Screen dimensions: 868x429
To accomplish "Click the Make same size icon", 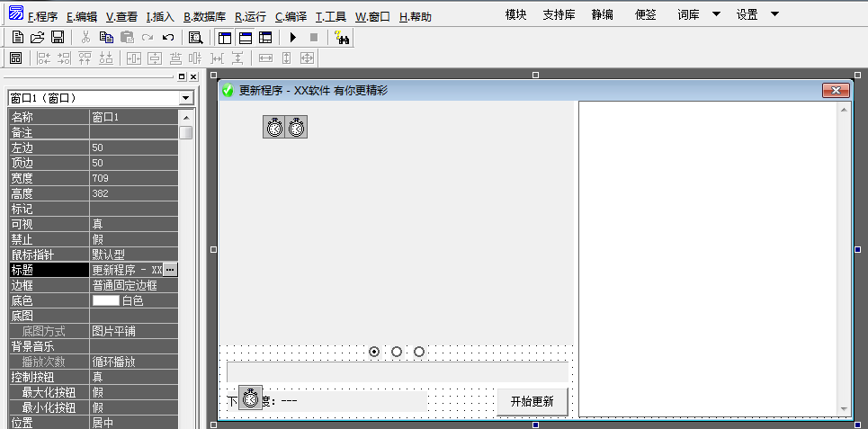I will tap(308, 58).
